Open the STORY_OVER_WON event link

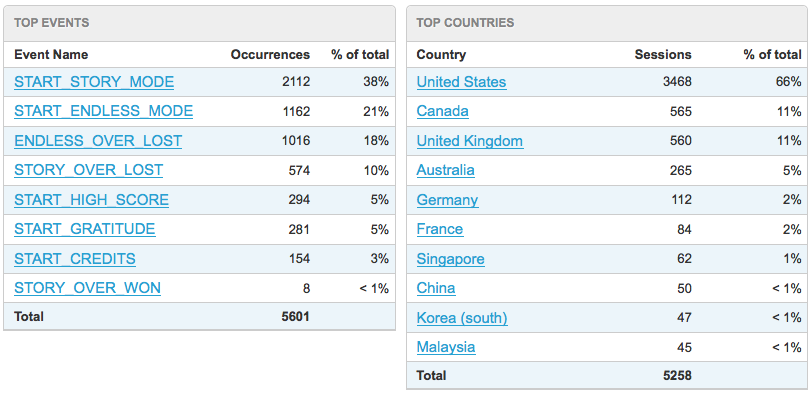pyautogui.click(x=88, y=288)
